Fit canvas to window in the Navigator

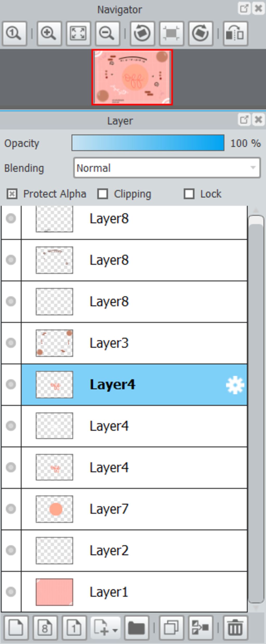(78, 34)
